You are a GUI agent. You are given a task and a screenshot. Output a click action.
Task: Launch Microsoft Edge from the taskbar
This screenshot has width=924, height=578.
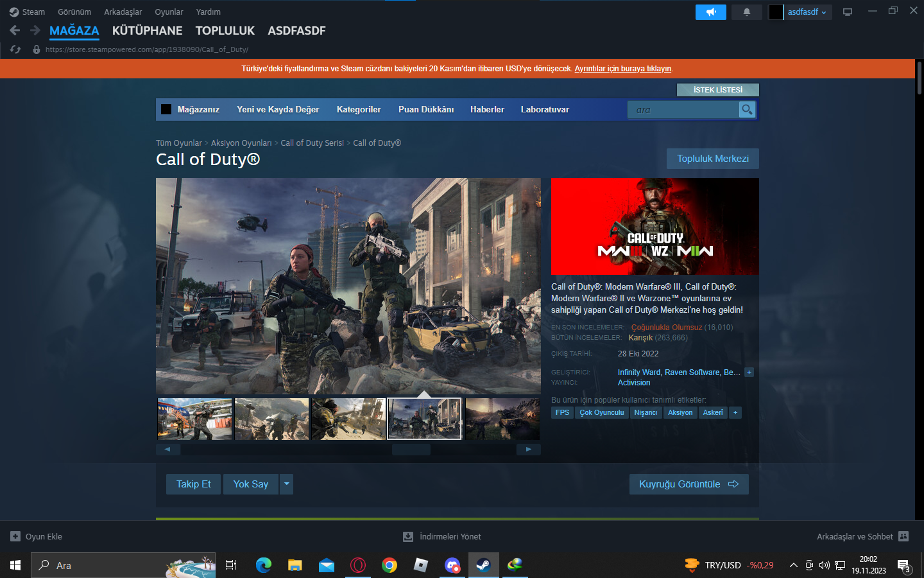[263, 565]
